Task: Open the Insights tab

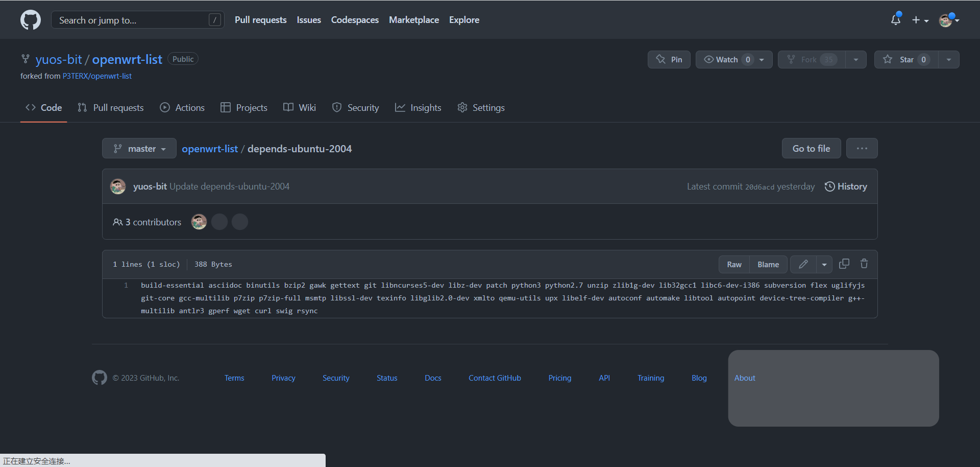Action: coord(418,108)
